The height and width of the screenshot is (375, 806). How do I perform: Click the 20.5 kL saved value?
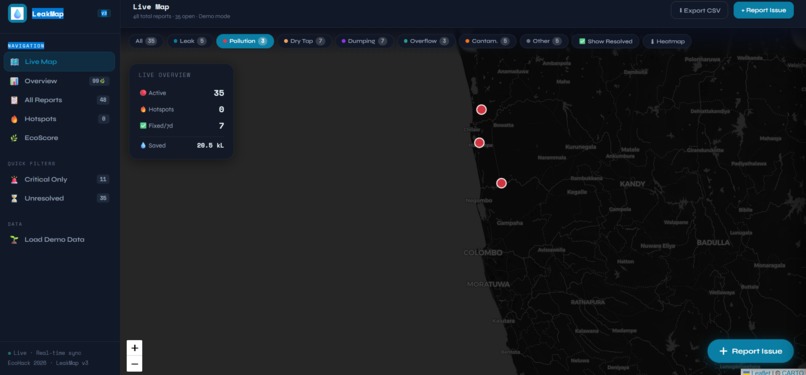[210, 145]
